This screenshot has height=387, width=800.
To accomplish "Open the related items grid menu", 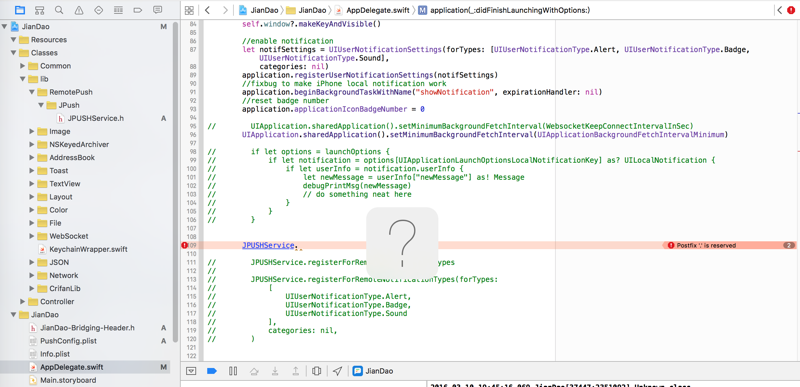I will tap(189, 10).
